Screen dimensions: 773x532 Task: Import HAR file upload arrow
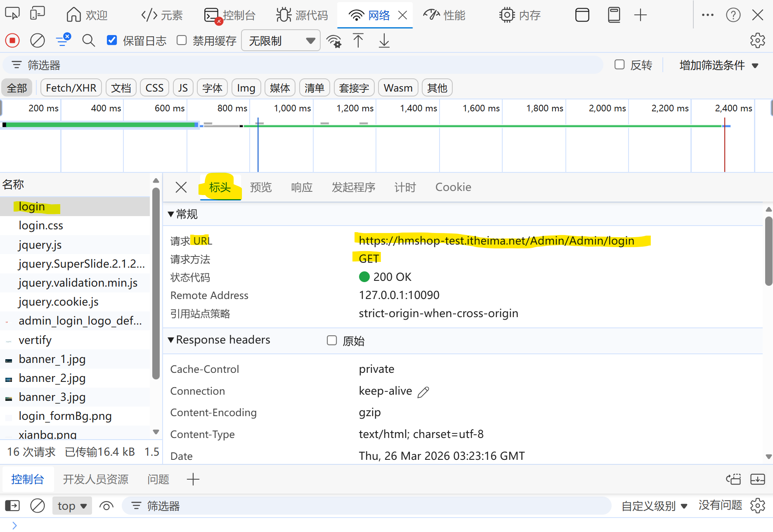pyautogui.click(x=358, y=40)
